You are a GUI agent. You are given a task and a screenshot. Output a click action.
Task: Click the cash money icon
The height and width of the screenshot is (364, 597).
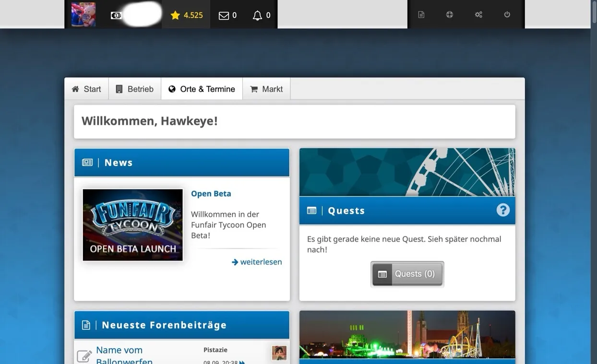116,15
